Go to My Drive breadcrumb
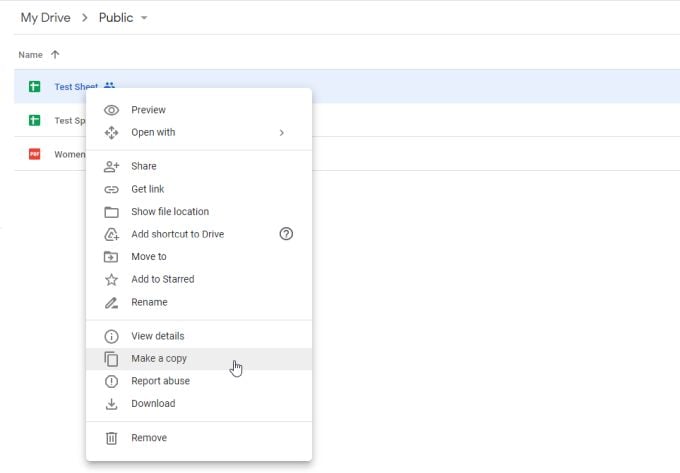Screen dimensions: 680x473 pyautogui.click(x=45, y=18)
